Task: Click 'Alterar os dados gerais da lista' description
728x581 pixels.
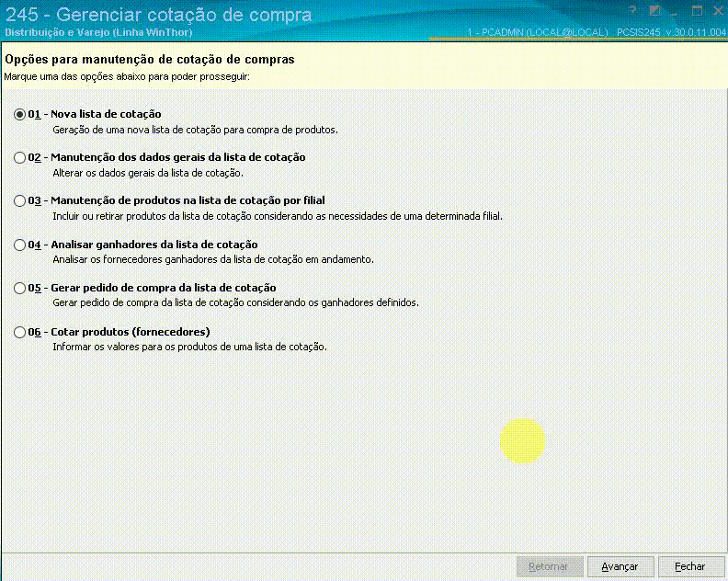Action: pyautogui.click(x=148, y=173)
